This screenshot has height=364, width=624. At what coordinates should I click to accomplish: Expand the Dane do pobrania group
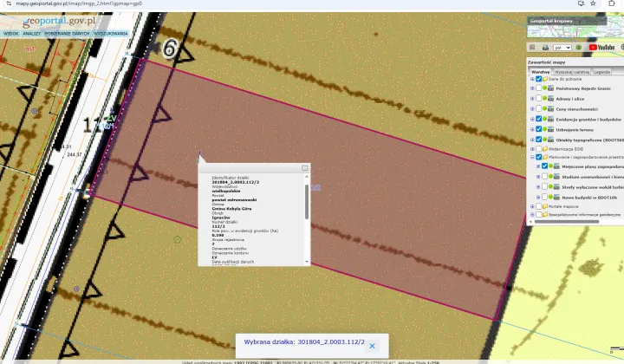[532, 79]
